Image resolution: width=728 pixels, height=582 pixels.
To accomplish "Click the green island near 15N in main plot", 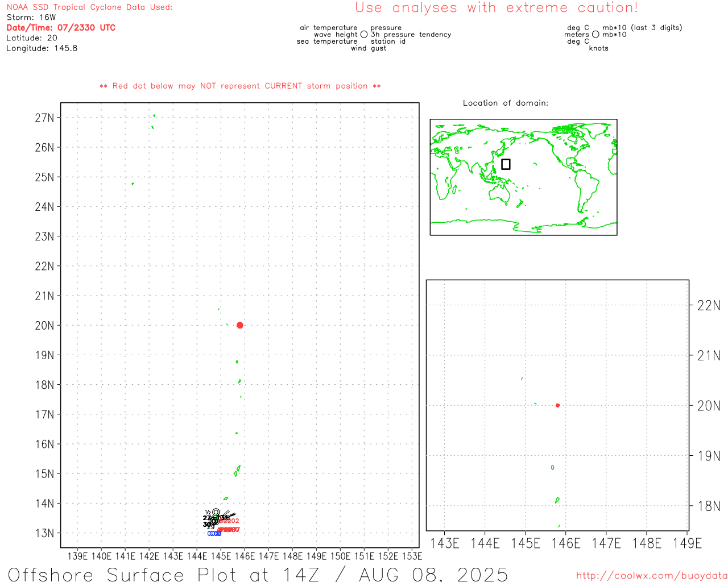I will click(x=237, y=471).
